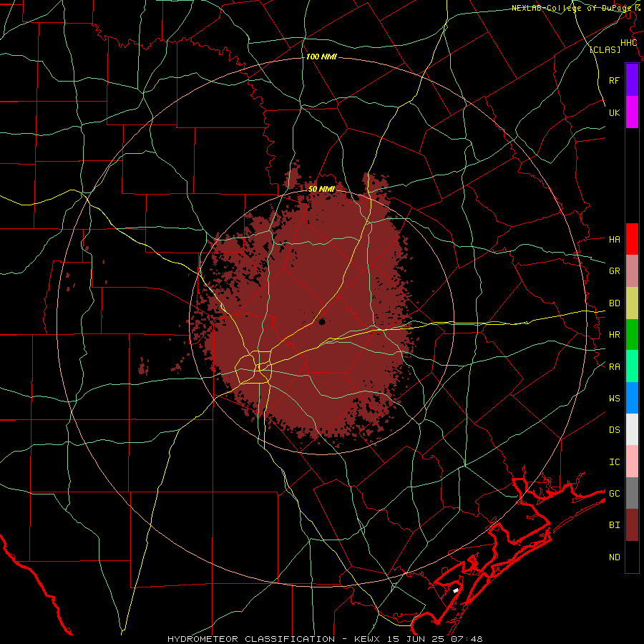
Task: Click the GC legend label
Action: (x=614, y=493)
